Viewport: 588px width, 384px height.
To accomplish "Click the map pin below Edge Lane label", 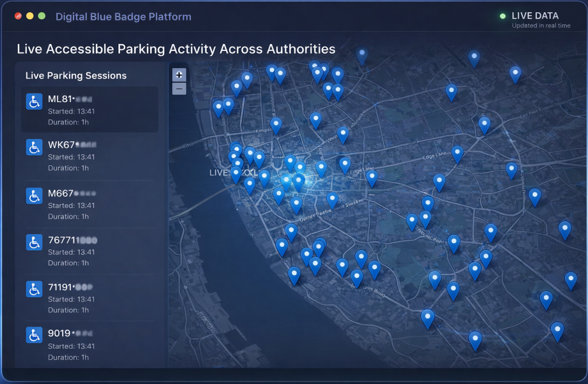I will click(x=439, y=181).
